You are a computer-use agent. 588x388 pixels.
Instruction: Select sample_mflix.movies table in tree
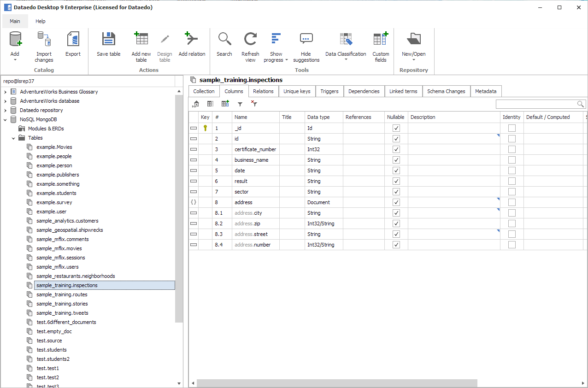point(59,248)
